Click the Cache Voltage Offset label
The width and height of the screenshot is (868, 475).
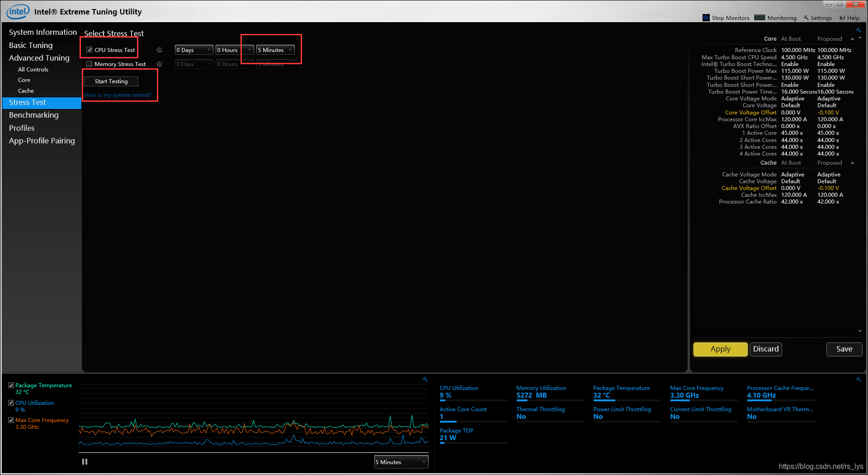point(749,188)
